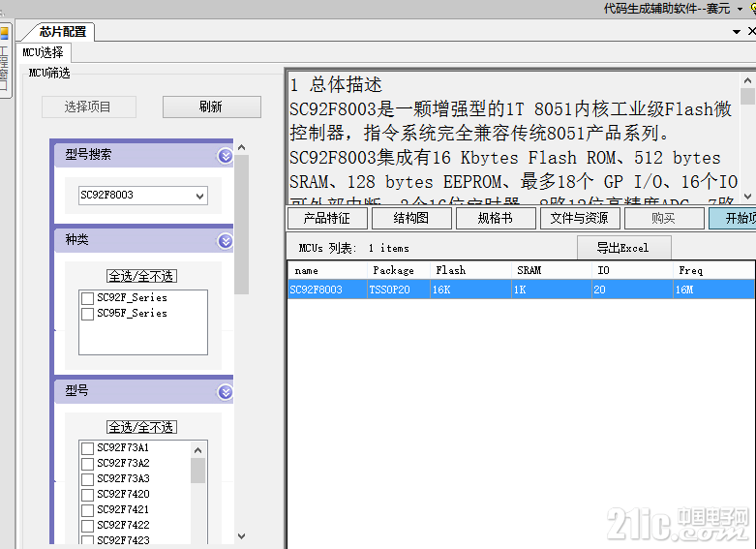The image size is (756, 549).
Task: Collapse the 型号搜索 panel chevron icon
Action: point(226,156)
